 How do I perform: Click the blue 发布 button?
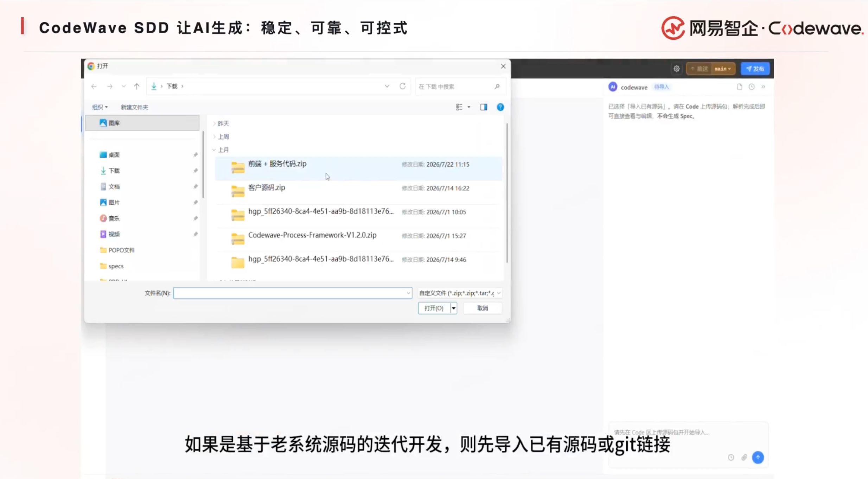(x=755, y=69)
